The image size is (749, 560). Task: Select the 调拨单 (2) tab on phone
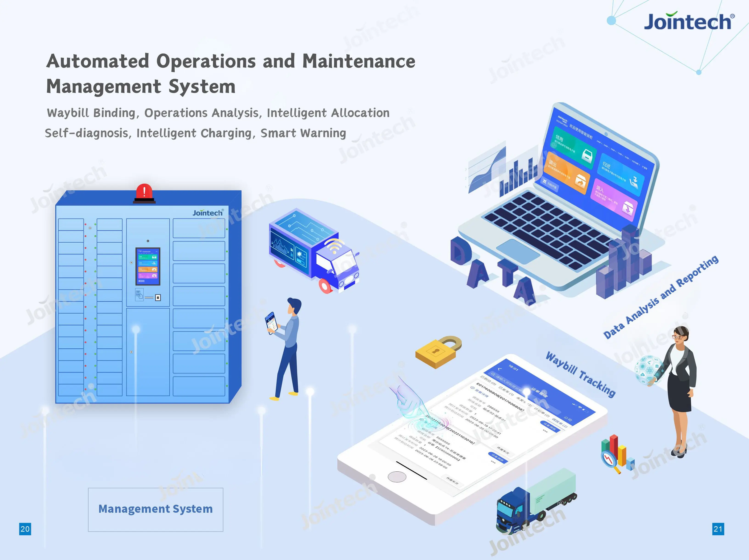coord(560,423)
